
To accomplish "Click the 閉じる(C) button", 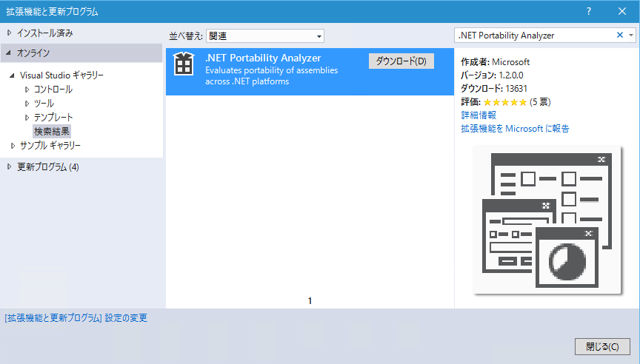I will tap(602, 346).
